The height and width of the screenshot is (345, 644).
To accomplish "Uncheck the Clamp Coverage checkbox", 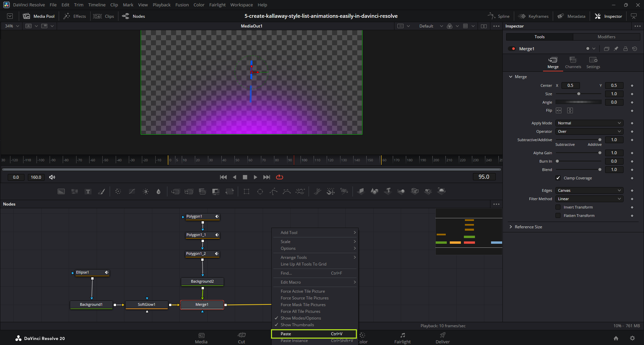I will (x=558, y=178).
